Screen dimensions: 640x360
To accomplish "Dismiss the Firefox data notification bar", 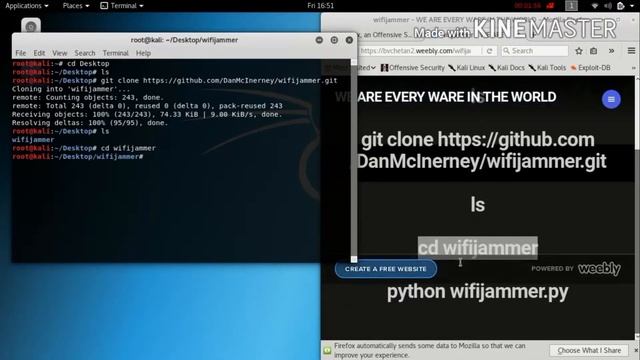I will click(x=636, y=350).
